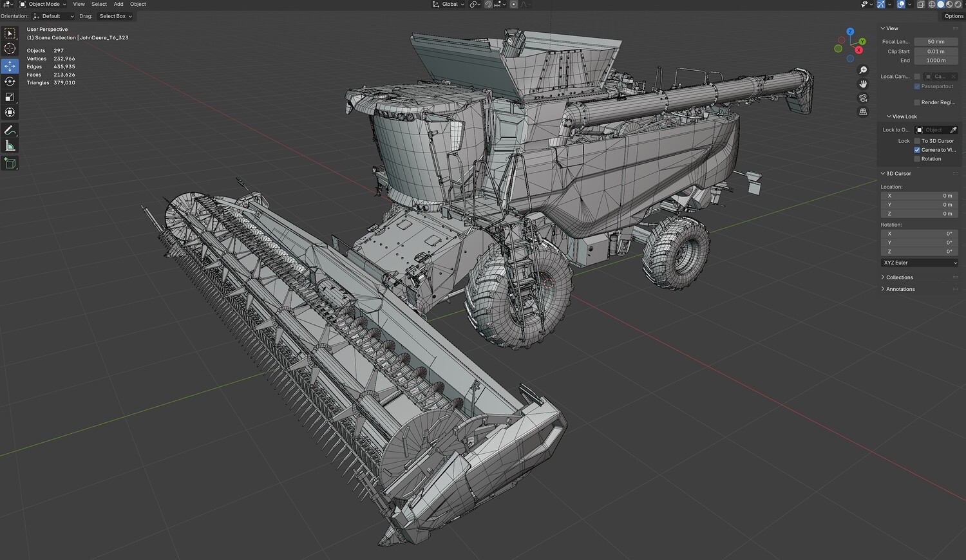966x560 pixels.
Task: Toggle the Passepartout checkbox
Action: pyautogui.click(x=917, y=86)
